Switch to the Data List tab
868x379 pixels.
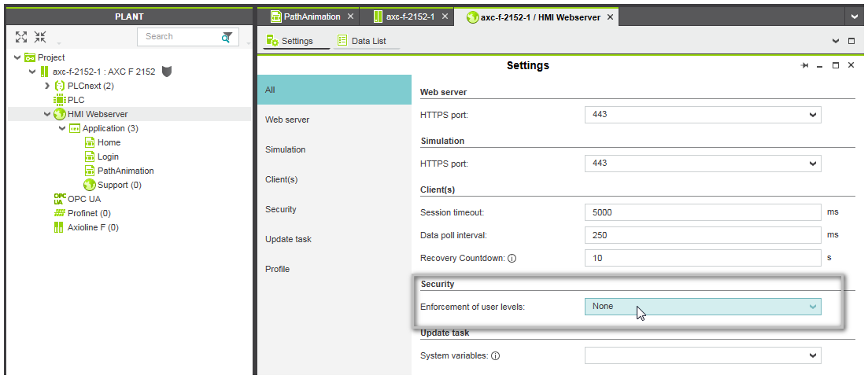tap(367, 41)
